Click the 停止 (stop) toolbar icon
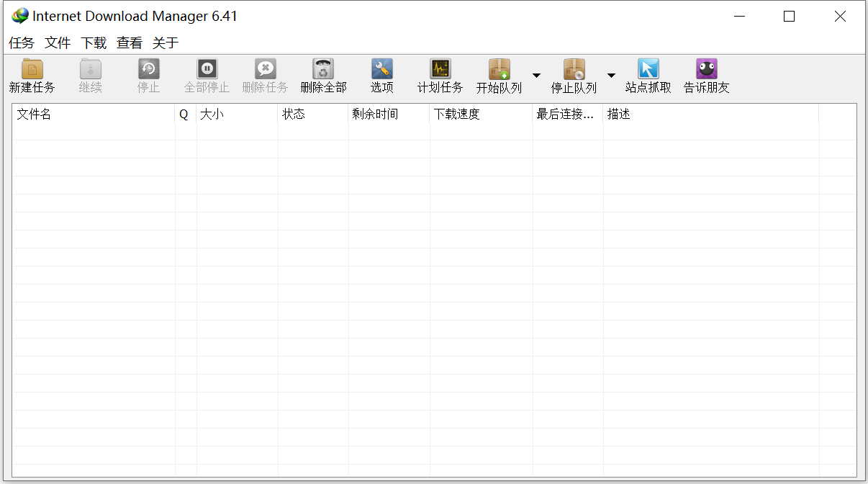Viewport: 868px width, 484px height. tap(148, 69)
